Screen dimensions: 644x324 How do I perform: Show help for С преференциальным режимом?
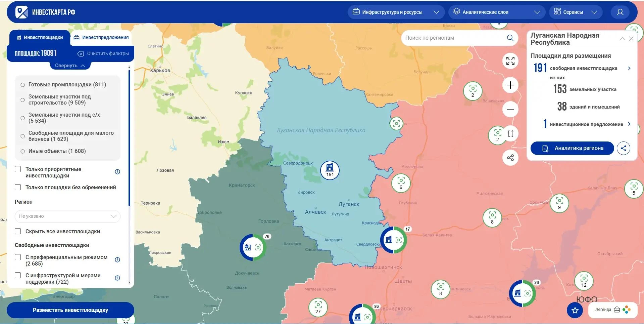pyautogui.click(x=117, y=260)
